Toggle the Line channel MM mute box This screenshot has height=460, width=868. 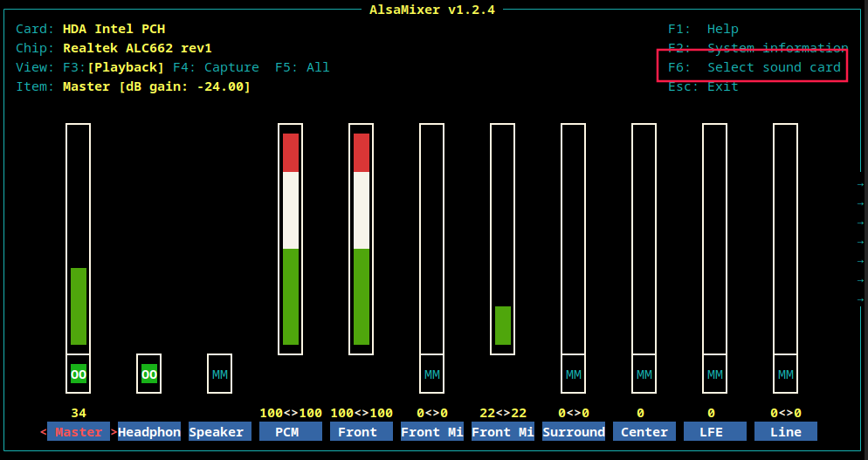click(786, 374)
